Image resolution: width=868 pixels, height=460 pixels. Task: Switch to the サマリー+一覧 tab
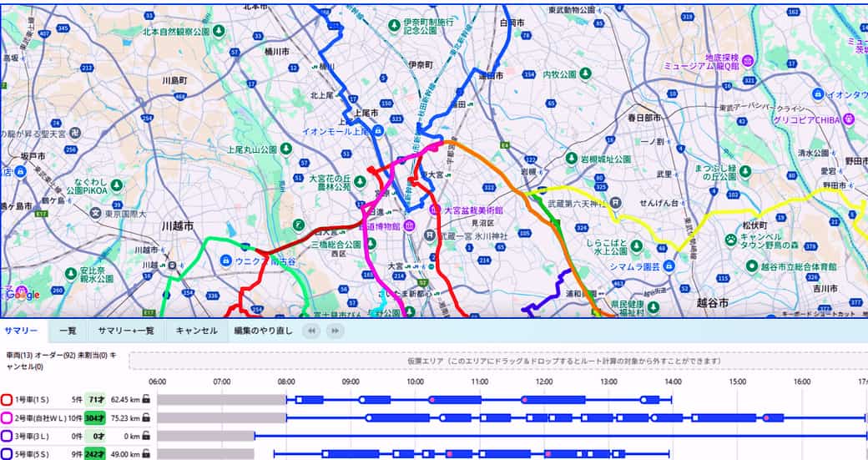pyautogui.click(x=126, y=331)
